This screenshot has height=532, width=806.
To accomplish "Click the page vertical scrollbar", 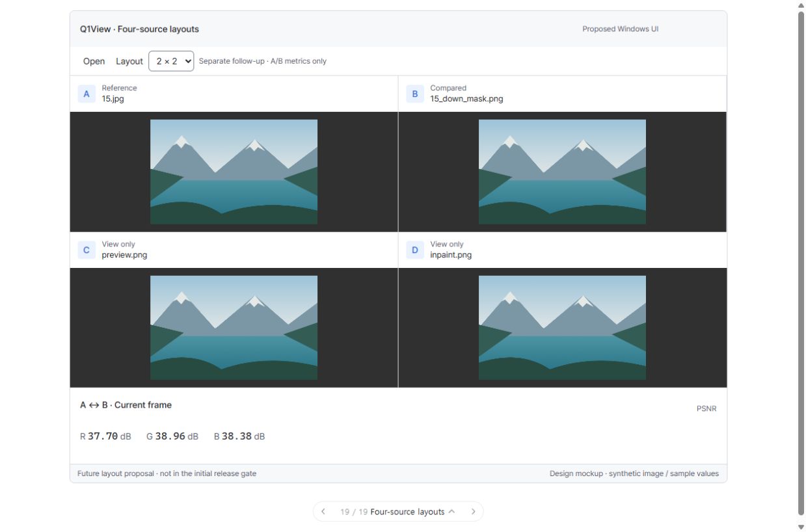I will coord(801,263).
